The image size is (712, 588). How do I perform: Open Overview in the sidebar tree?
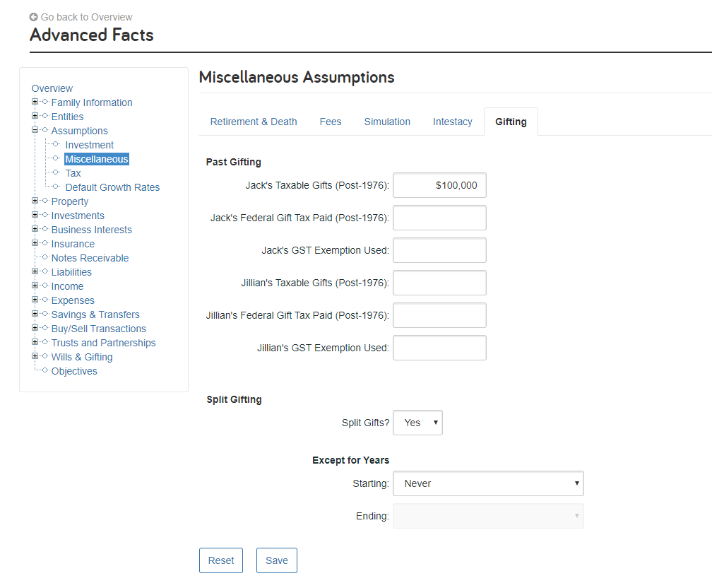[x=52, y=88]
